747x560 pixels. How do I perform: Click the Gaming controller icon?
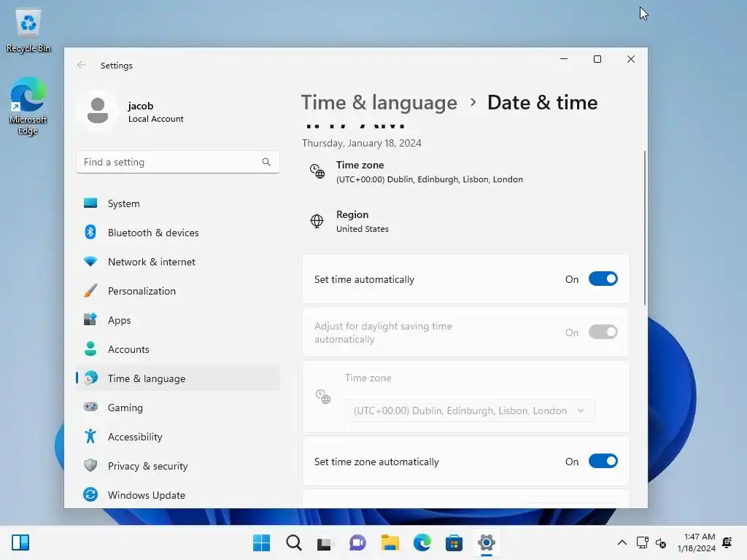pyautogui.click(x=90, y=407)
